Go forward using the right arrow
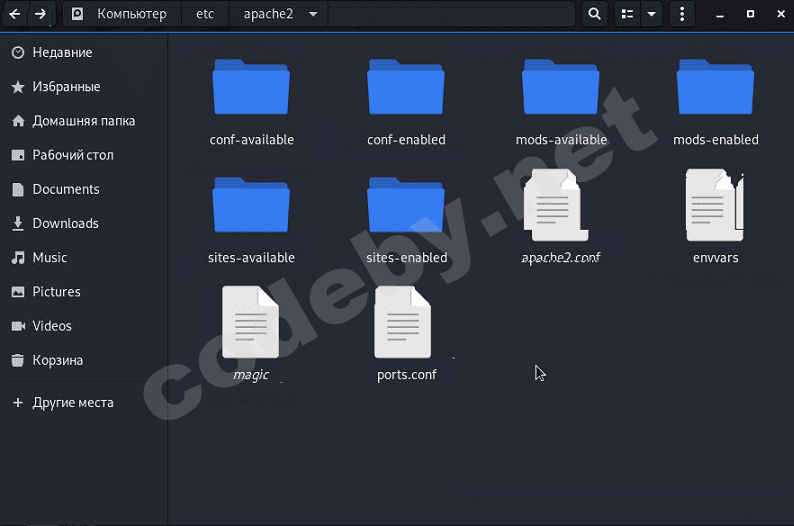The image size is (794, 526). [x=41, y=14]
